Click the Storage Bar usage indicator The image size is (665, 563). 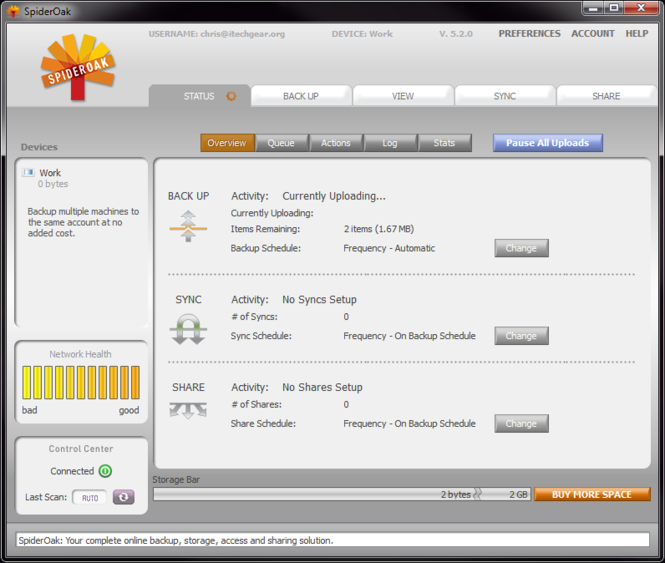342,494
